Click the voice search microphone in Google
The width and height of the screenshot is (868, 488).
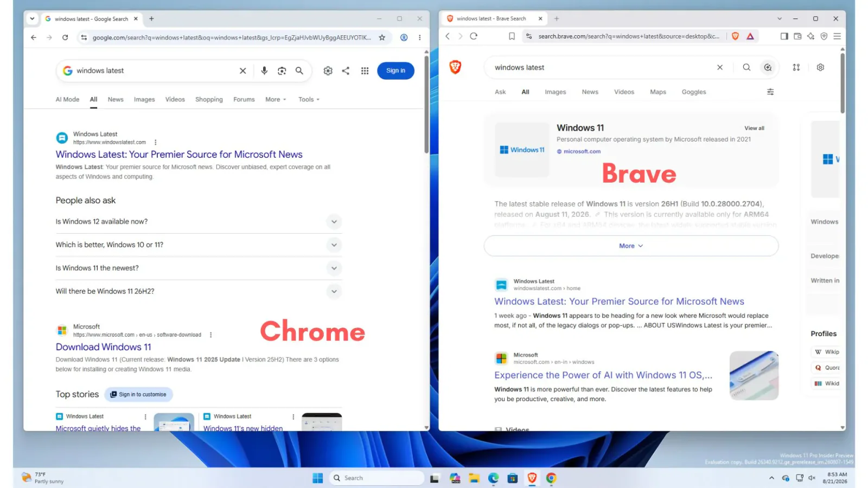pos(264,70)
